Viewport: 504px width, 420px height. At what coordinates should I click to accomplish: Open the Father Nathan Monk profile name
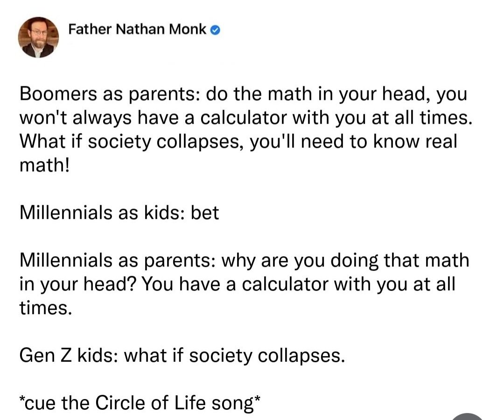137,30
